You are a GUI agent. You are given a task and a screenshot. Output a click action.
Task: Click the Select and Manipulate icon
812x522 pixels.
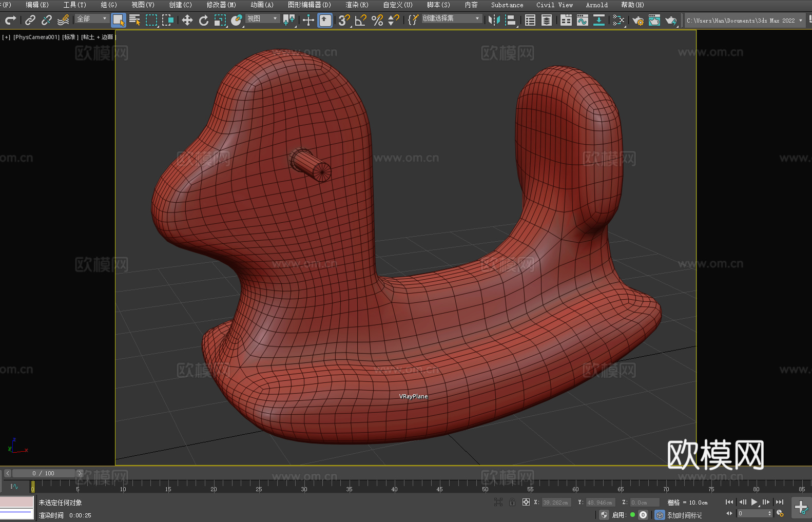308,20
